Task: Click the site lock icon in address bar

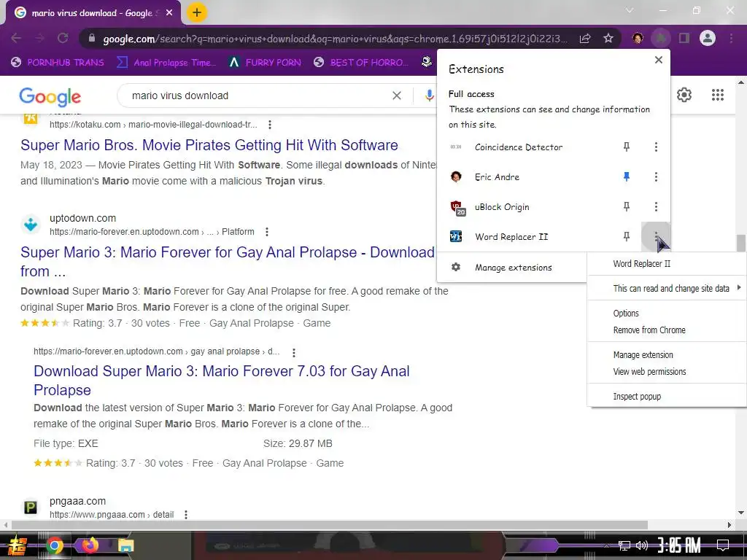Action: (91, 38)
